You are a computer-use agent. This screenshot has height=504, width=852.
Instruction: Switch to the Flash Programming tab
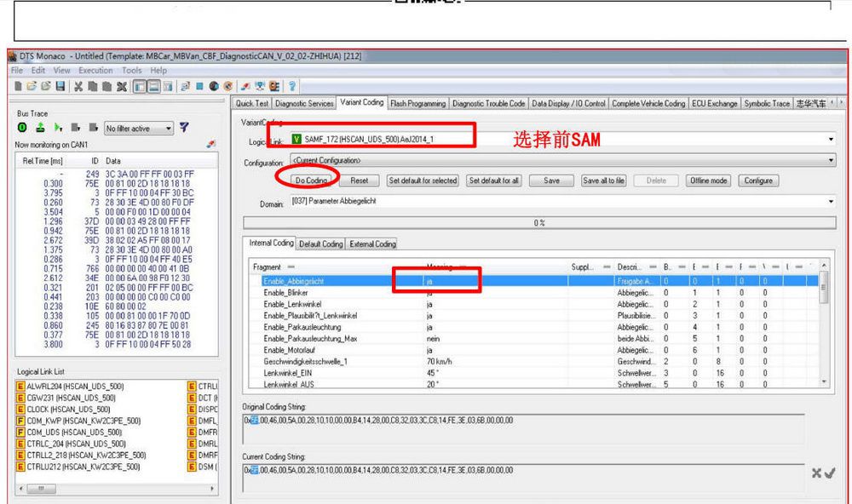417,103
